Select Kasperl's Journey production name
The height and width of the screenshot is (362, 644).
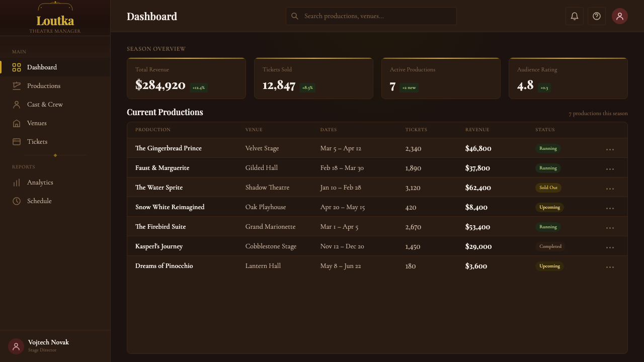[159, 246]
